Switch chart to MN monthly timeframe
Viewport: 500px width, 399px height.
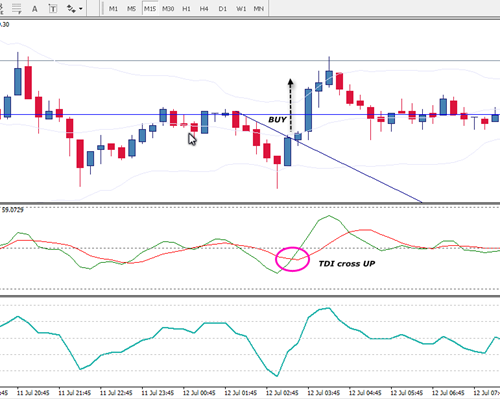tap(259, 9)
